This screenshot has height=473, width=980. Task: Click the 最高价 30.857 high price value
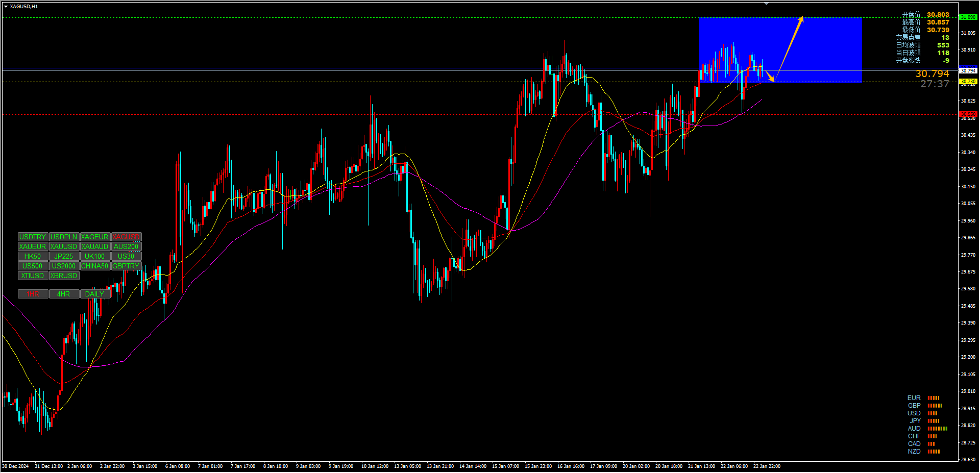[x=938, y=22]
